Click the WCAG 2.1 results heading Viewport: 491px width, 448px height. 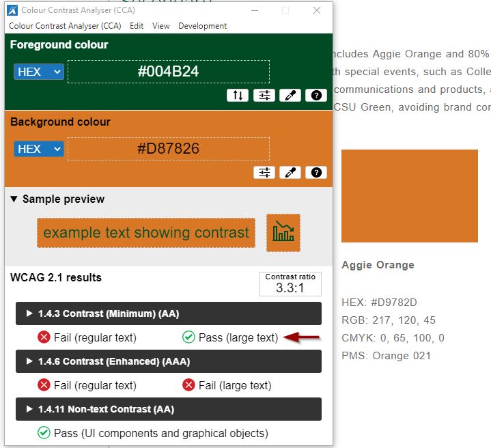tap(56, 278)
